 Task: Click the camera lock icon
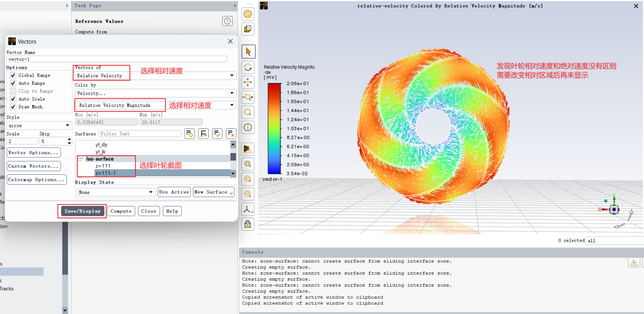(x=247, y=224)
